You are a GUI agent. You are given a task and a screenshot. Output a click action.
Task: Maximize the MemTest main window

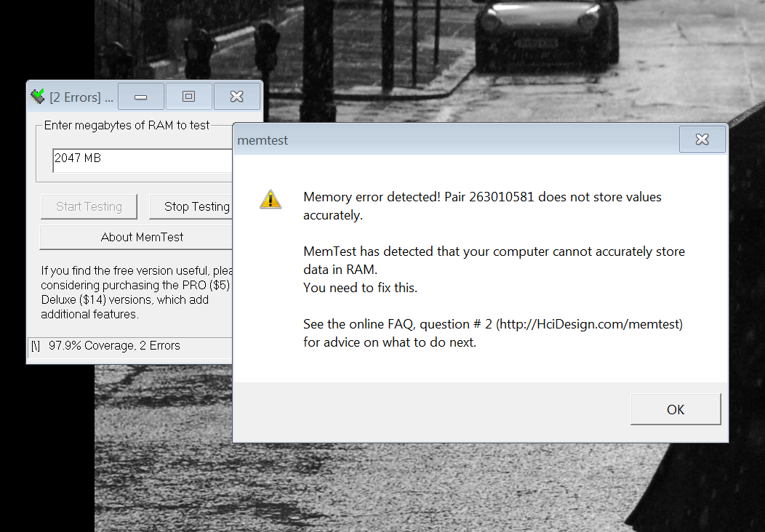[189, 97]
